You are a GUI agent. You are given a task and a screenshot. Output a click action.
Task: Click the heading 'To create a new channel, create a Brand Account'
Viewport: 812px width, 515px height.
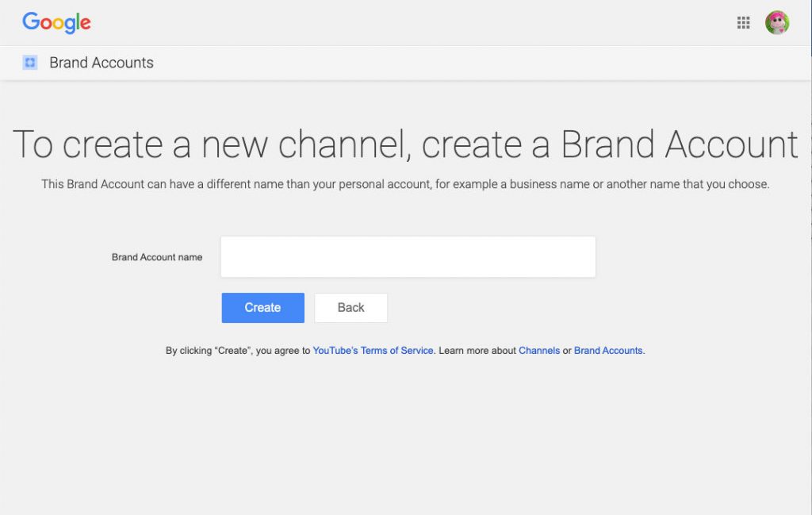(405, 144)
